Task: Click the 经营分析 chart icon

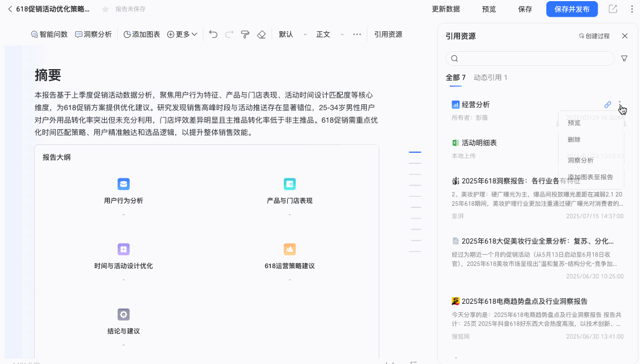Action: pyautogui.click(x=455, y=105)
